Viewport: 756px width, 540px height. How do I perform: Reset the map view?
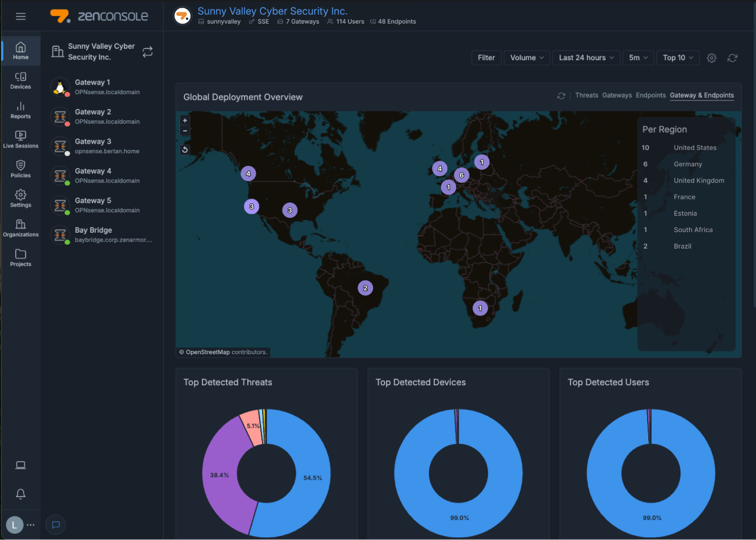pos(185,149)
